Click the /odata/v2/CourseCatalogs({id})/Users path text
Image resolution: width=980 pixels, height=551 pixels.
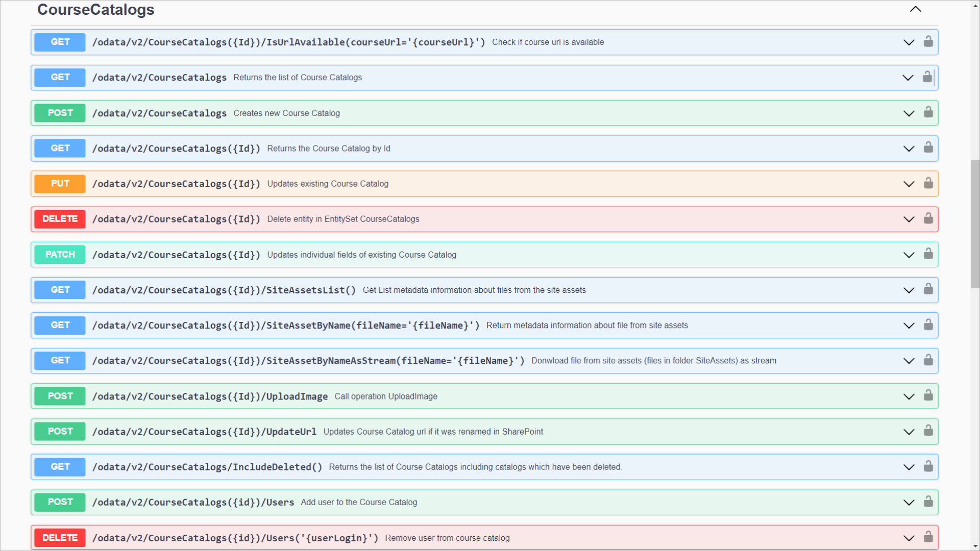[x=193, y=502]
